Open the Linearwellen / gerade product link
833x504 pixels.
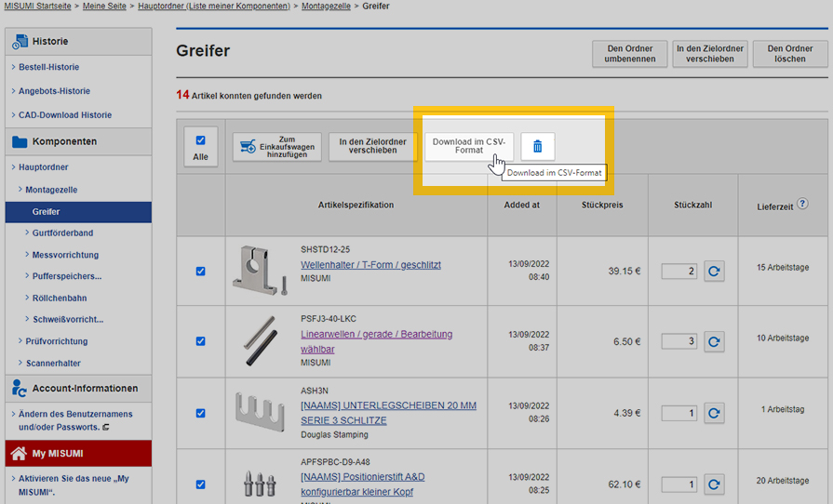376,334
